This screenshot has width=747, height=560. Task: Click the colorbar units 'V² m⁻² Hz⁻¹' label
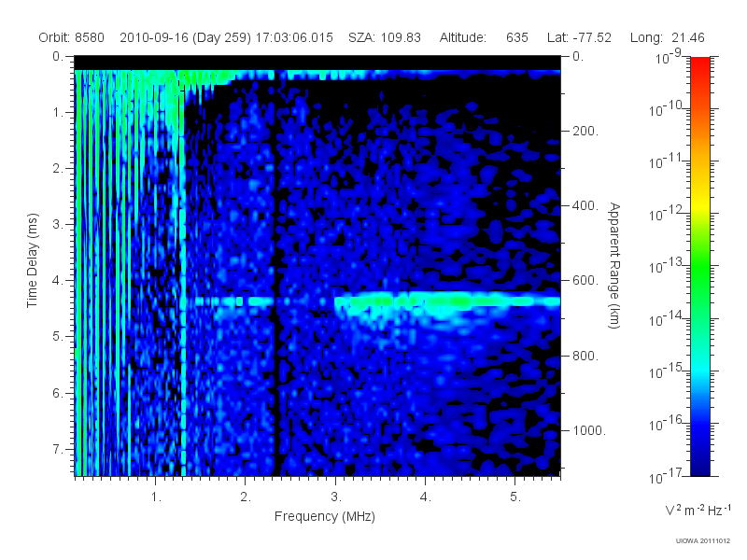tap(698, 511)
